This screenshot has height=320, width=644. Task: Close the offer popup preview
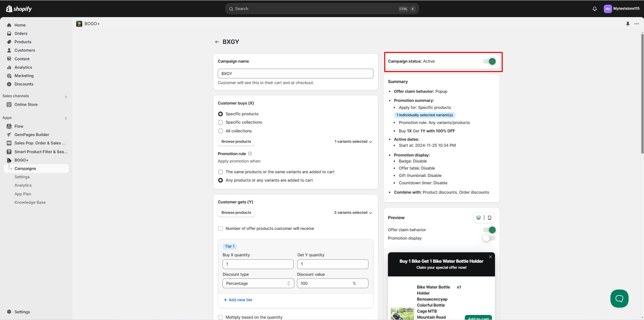490,257
